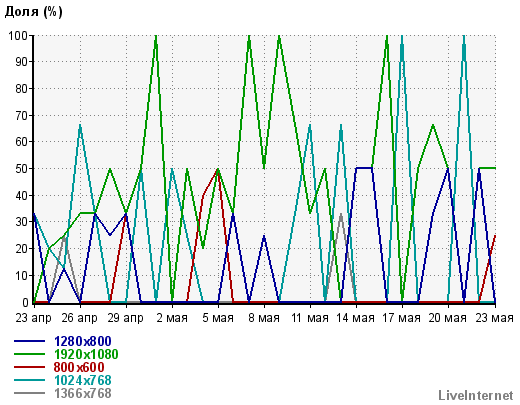The image size is (520, 405).
Task: Click the 60 y-axis value
Action: pos(22,142)
